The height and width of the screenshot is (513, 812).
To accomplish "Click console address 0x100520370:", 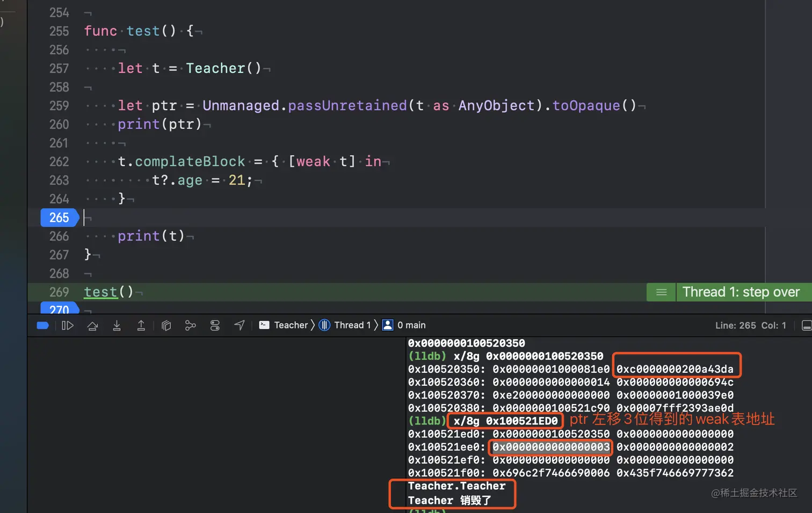I will coord(446,395).
